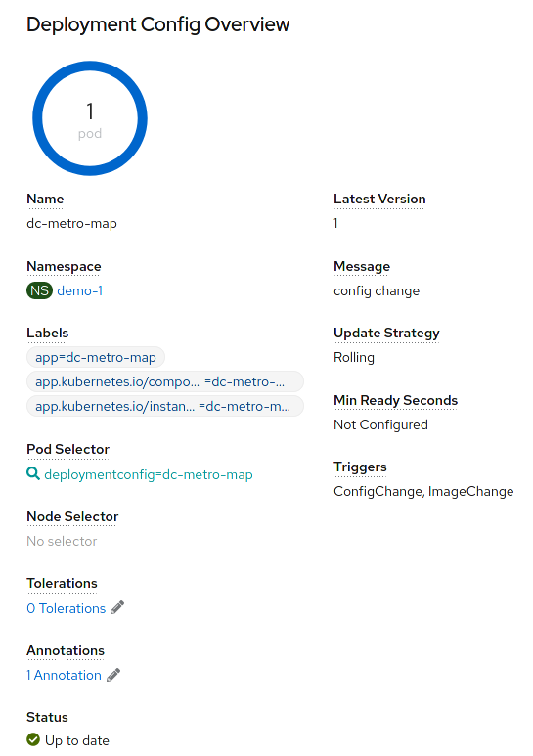
Task: Click the Pod Selector field heading
Action: [67, 449]
